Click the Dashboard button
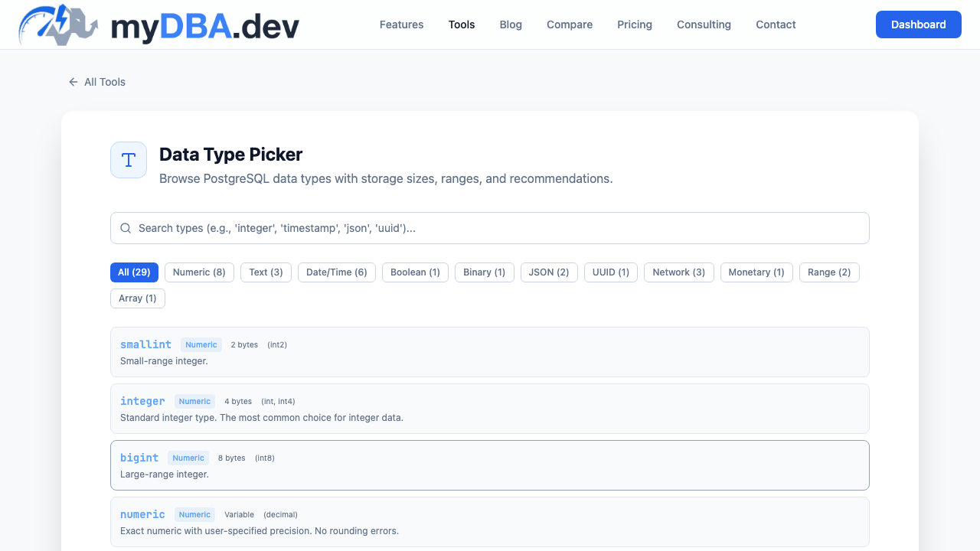The width and height of the screenshot is (980, 551). 919,24
